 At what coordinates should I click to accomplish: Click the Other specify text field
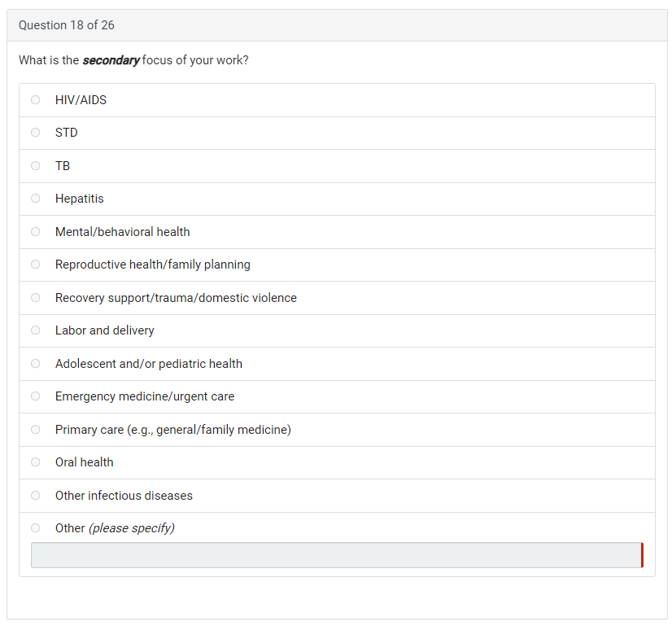336,555
